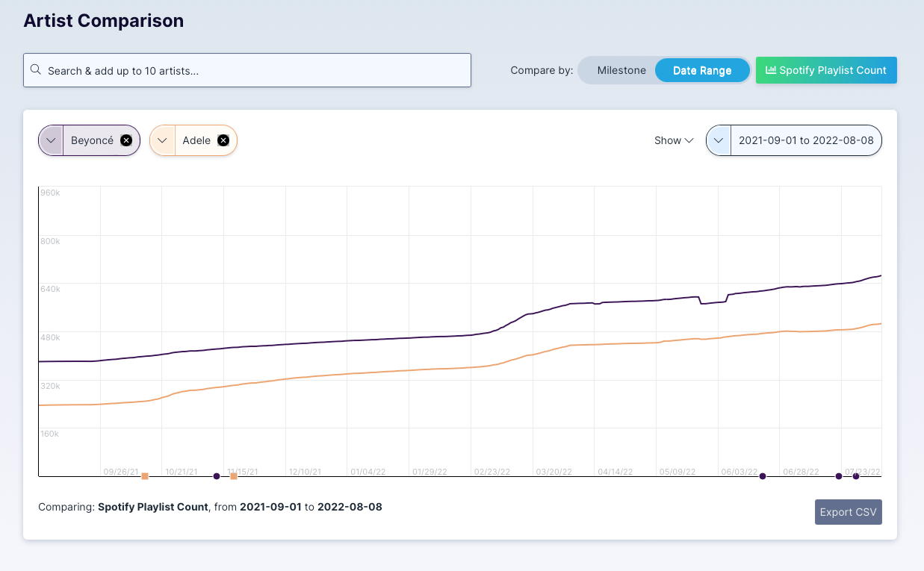924x571 pixels.
Task: Expand the Beyoncé artist chevron dropdown
Action: pyautogui.click(x=51, y=140)
